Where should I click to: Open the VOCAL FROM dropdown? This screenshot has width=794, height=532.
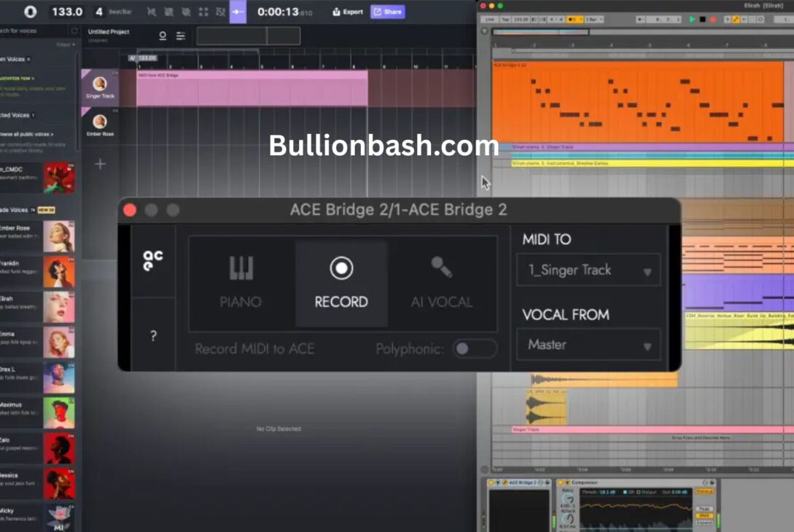pos(588,345)
